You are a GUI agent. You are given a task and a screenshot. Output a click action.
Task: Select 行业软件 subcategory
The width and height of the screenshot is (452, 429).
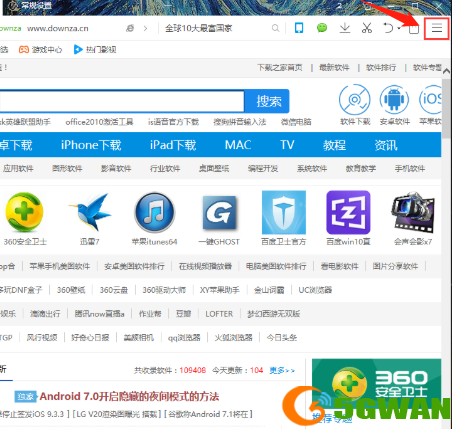click(x=165, y=169)
